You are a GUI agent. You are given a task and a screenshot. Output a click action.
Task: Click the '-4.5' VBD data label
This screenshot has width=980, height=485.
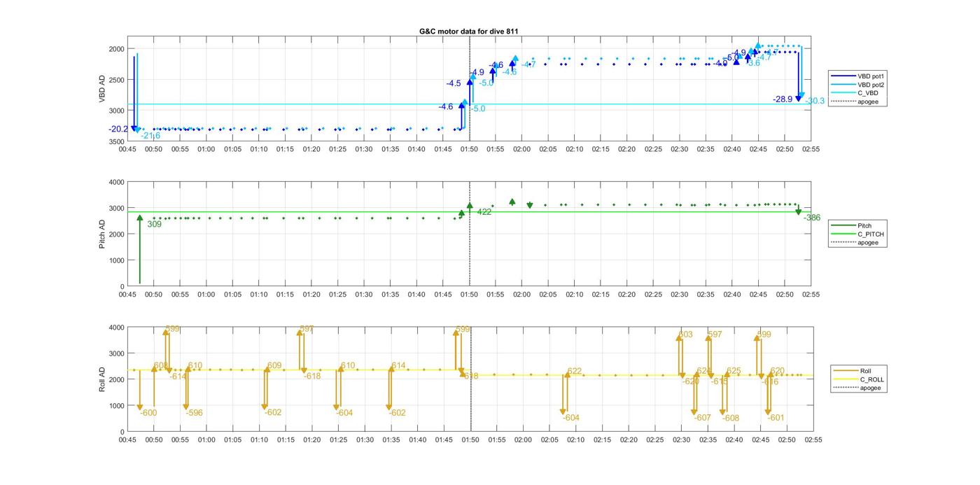pyautogui.click(x=454, y=83)
